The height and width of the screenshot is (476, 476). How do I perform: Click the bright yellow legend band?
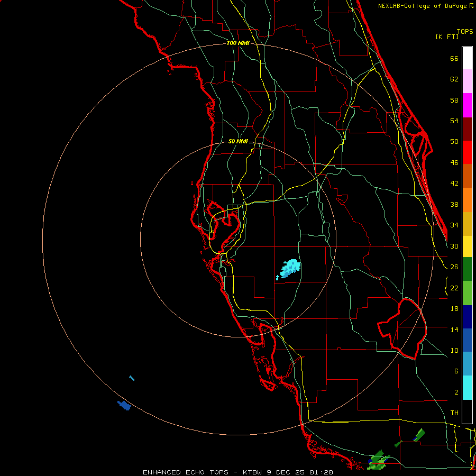(x=467, y=246)
